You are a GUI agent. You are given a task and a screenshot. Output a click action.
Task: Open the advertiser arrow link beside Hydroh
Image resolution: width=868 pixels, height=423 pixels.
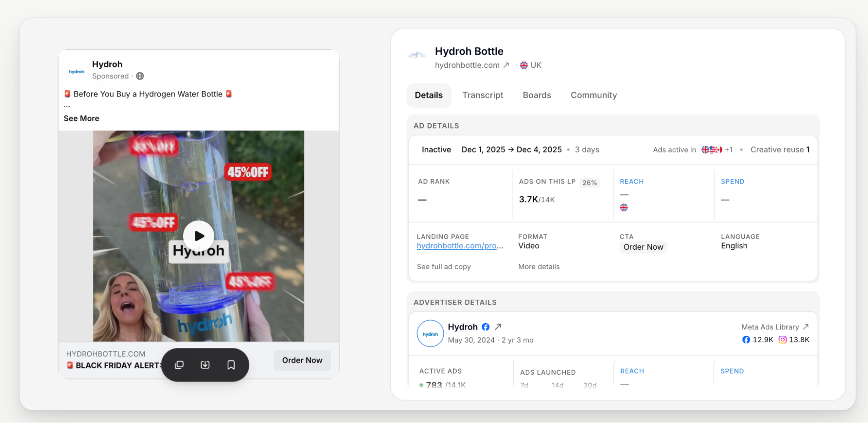pyautogui.click(x=498, y=327)
